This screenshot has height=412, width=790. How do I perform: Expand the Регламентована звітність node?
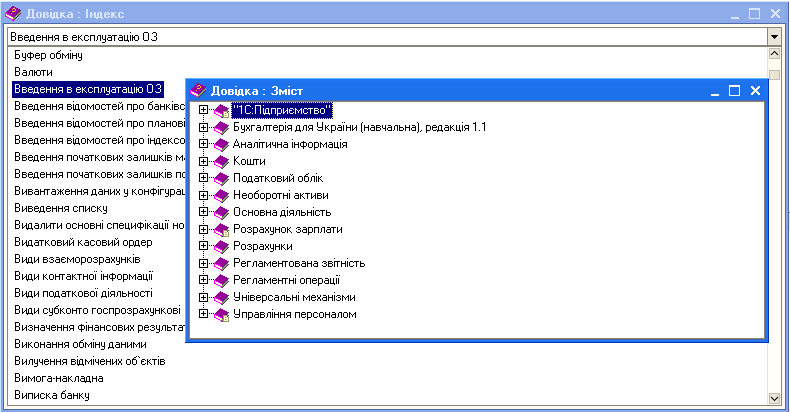[203, 263]
